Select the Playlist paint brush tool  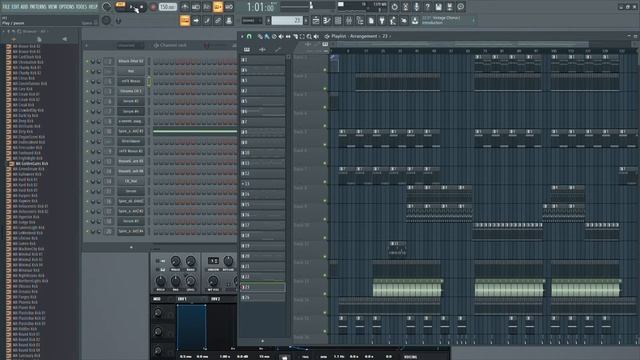(267, 36)
